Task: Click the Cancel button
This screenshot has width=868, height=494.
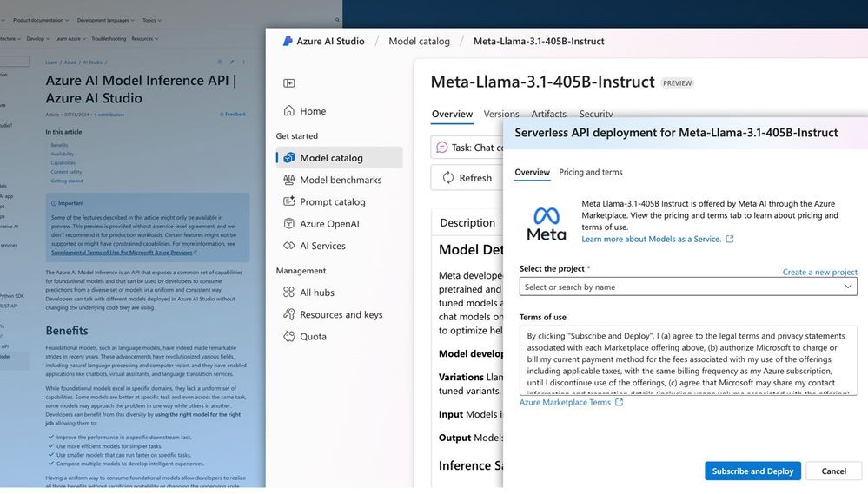Action: click(x=833, y=471)
